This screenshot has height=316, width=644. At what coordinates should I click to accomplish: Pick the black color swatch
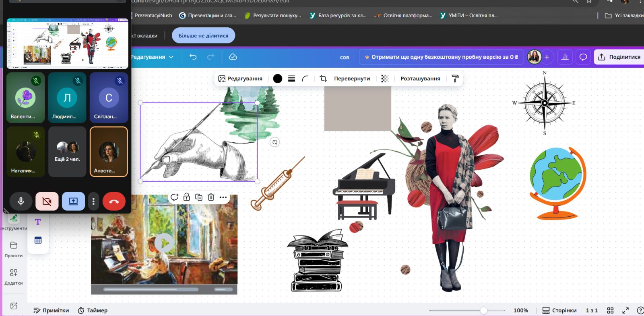click(277, 78)
